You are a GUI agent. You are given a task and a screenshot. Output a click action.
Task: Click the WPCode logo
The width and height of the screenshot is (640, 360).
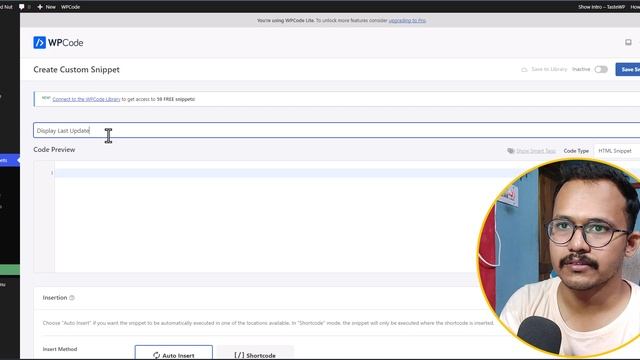[58, 42]
